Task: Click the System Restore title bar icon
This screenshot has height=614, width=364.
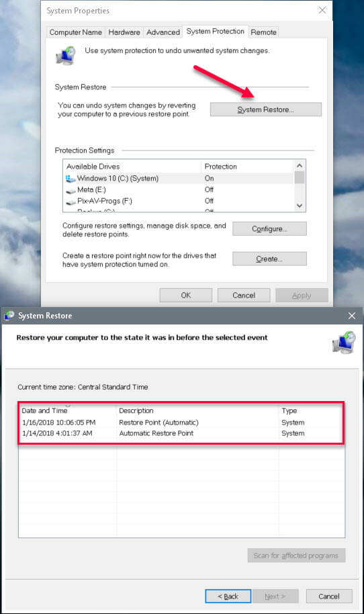Action: [9, 315]
